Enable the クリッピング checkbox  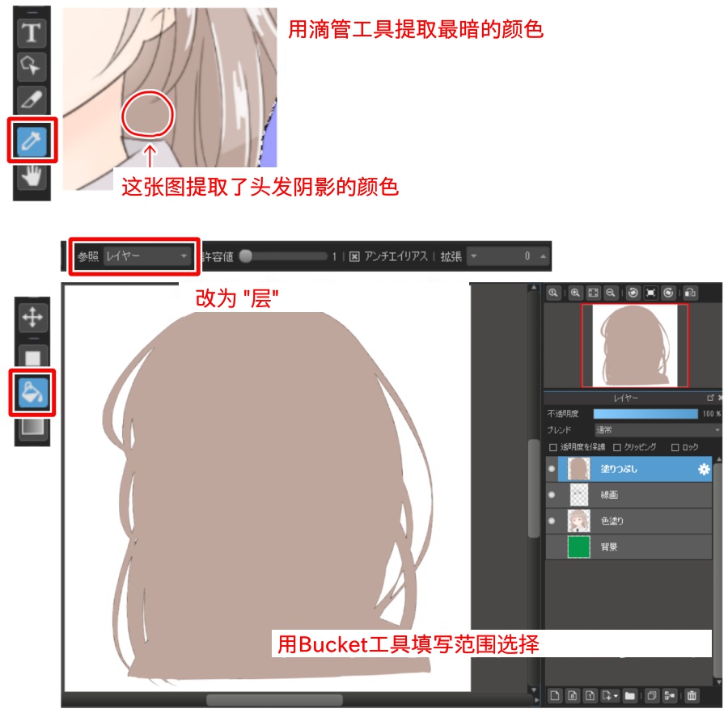click(x=617, y=448)
